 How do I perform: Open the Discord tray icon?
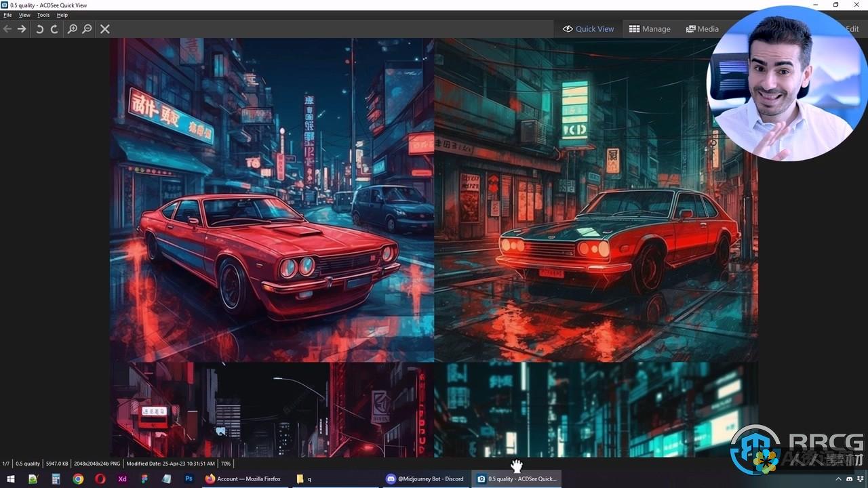[x=850, y=479]
